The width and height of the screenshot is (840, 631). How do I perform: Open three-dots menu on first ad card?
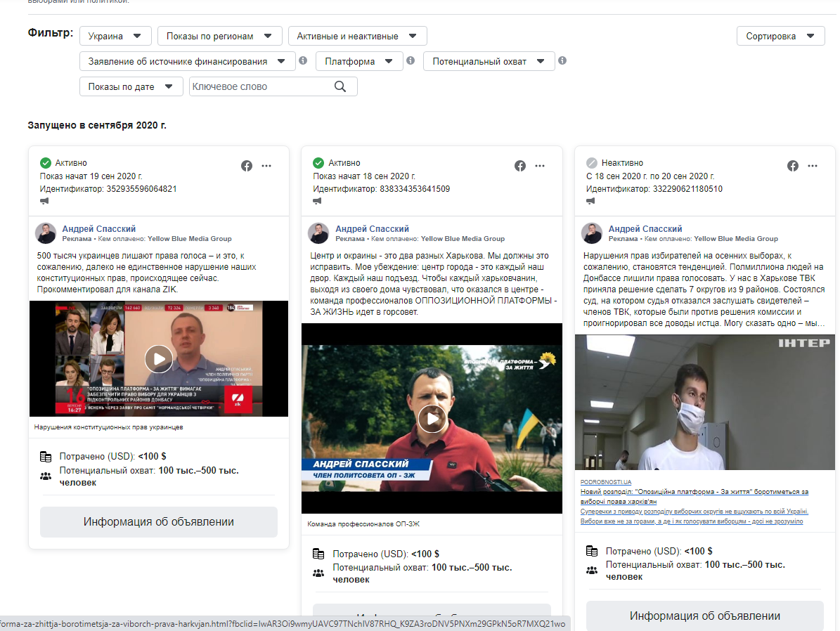coord(266,166)
